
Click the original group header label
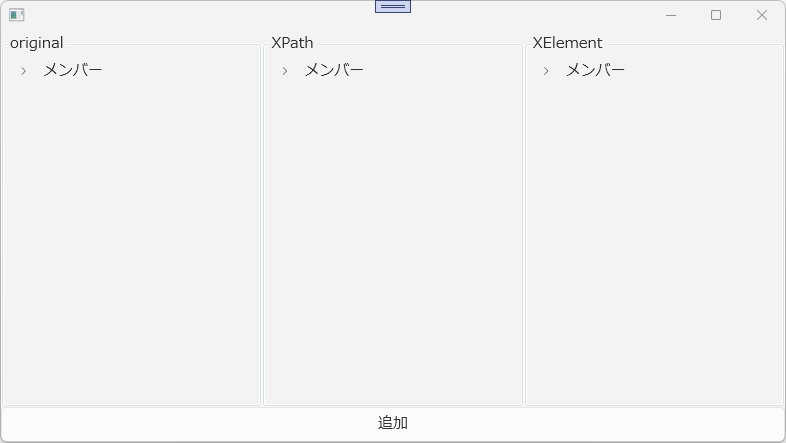click(x=37, y=43)
